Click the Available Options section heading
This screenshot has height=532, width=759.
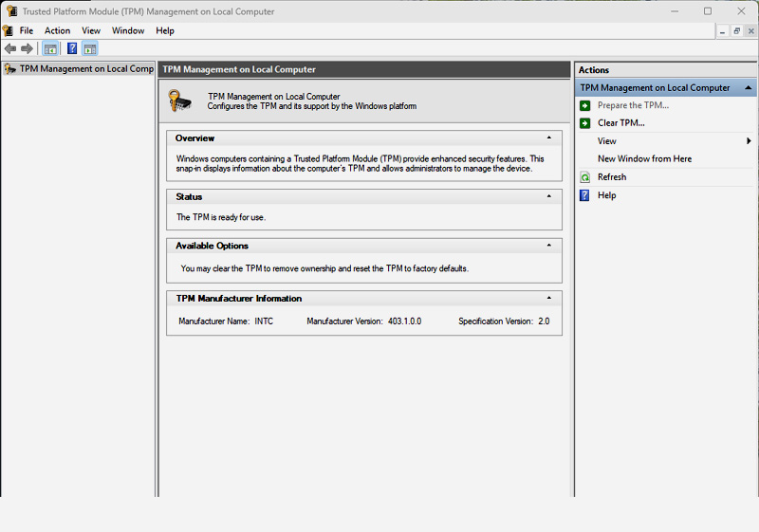[212, 246]
